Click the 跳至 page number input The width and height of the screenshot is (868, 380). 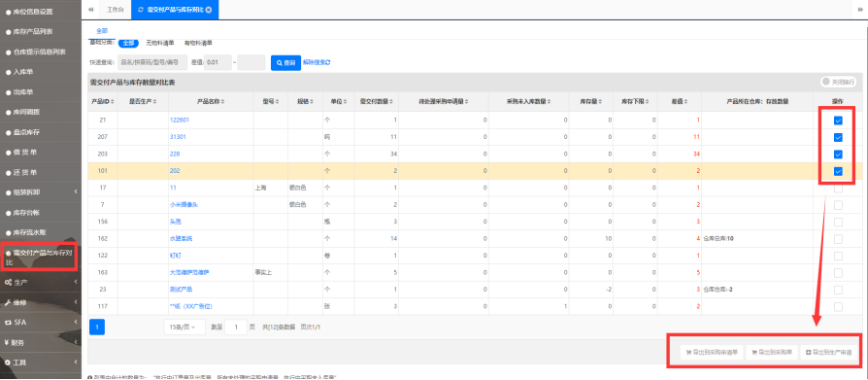pos(236,328)
